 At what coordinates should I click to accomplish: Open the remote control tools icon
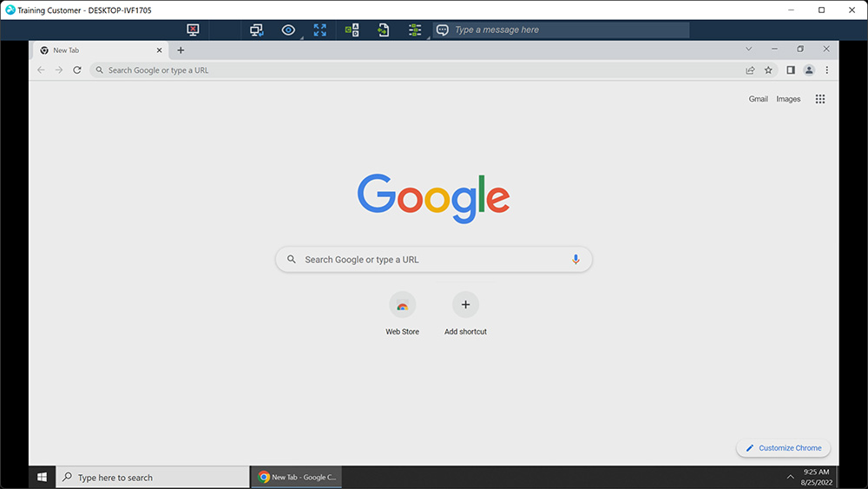[x=352, y=30]
